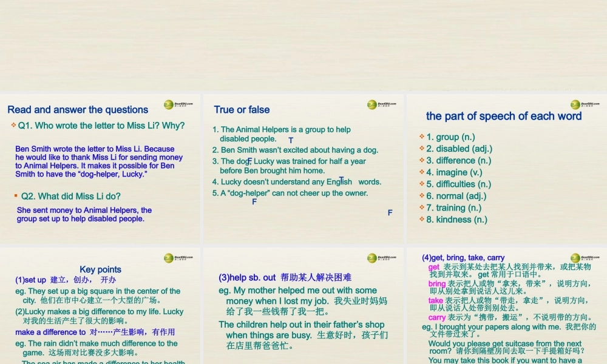Click the letter 'T' answer after question 1
607x364 pixels.
(291, 140)
